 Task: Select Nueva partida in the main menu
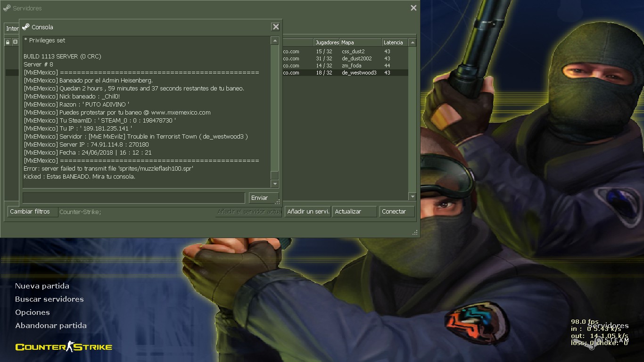coord(42,286)
